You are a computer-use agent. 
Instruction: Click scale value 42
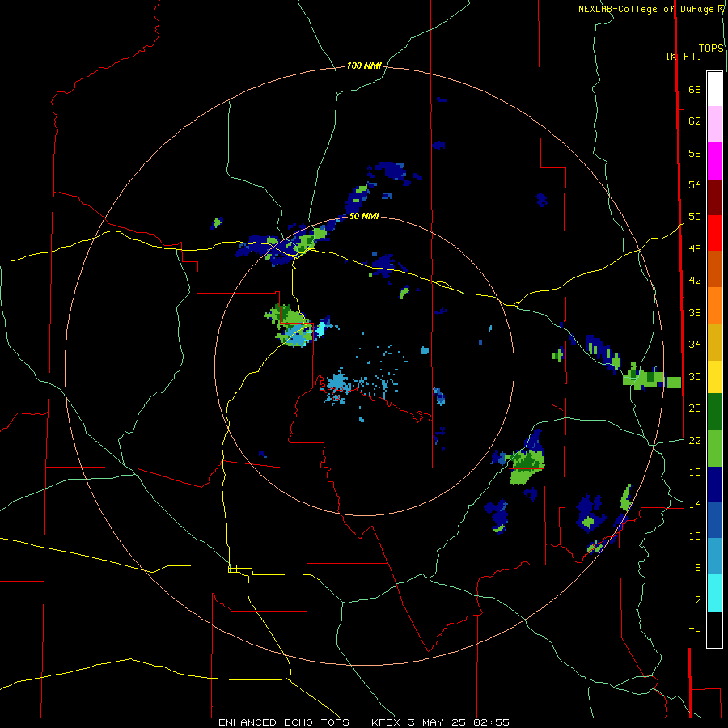pyautogui.click(x=695, y=281)
